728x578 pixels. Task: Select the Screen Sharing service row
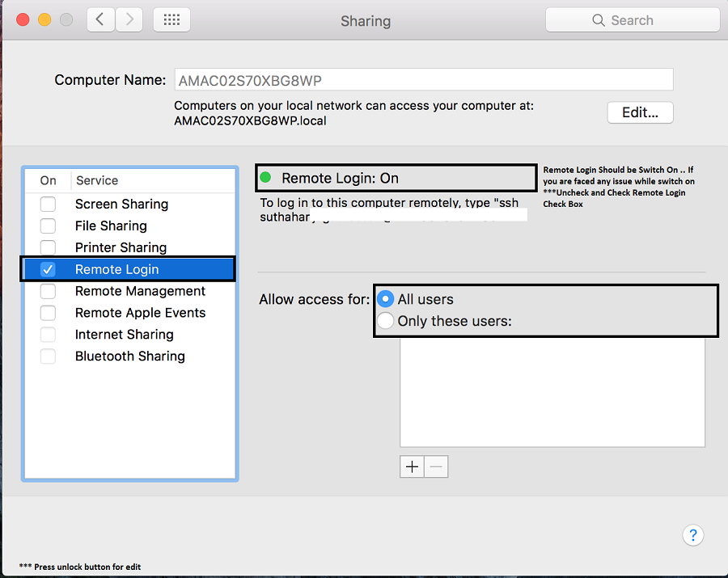pos(130,204)
